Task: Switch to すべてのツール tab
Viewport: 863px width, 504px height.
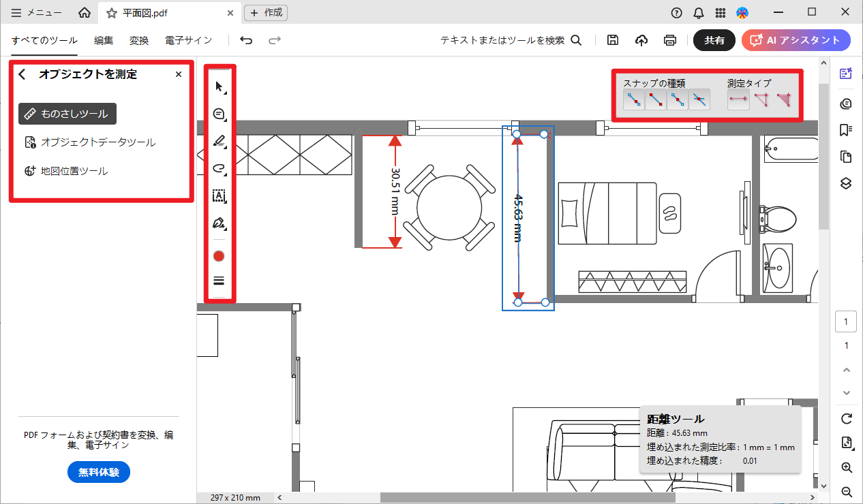Action: [x=44, y=40]
